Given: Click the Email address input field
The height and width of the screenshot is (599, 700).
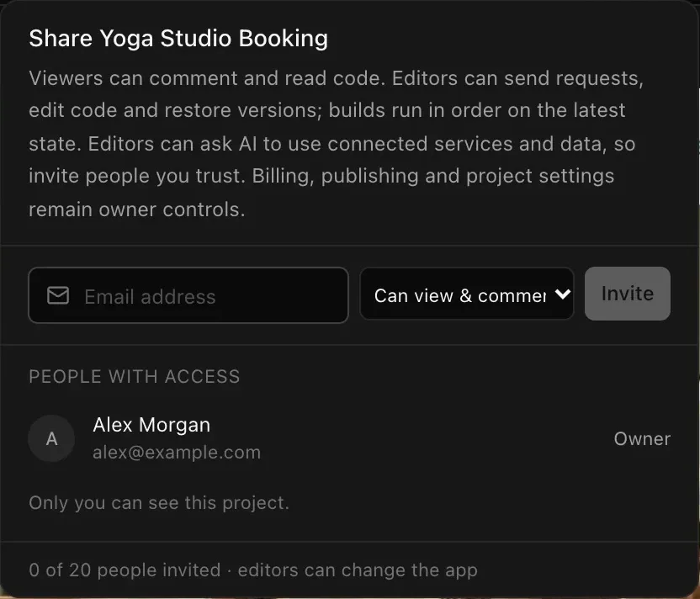Looking at the screenshot, I should click(x=188, y=295).
